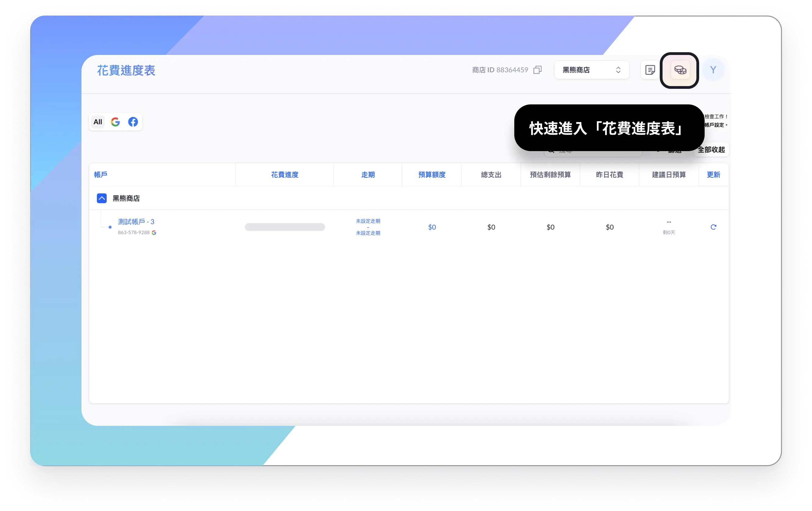
Task: Open the 黑熊商店 shop selector dropdown
Action: (x=591, y=70)
